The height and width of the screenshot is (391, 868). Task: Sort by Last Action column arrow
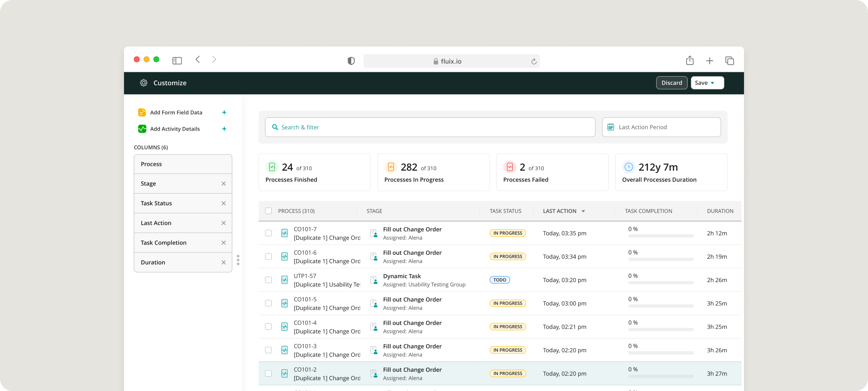583,211
